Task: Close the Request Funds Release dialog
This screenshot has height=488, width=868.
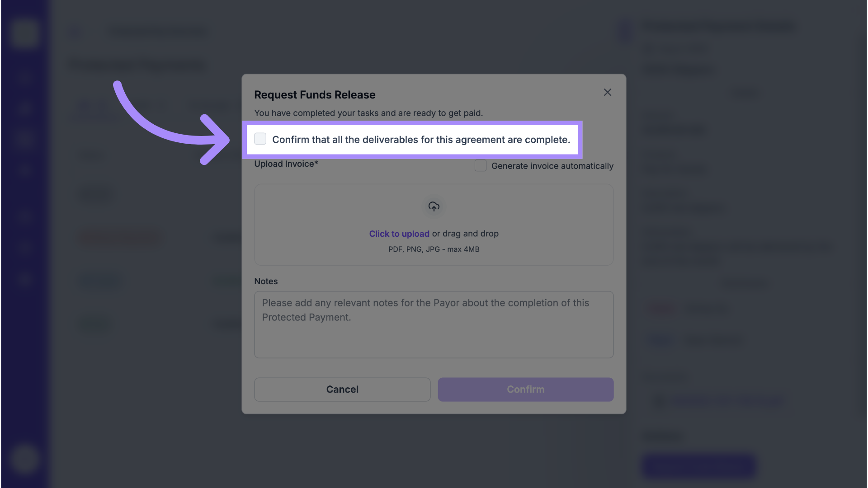Action: 607,93
